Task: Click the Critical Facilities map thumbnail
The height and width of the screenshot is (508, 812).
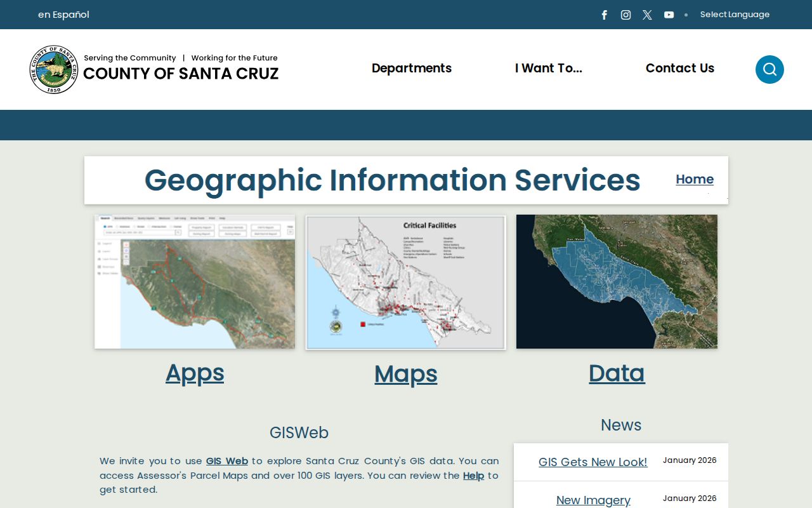Action: 406,282
